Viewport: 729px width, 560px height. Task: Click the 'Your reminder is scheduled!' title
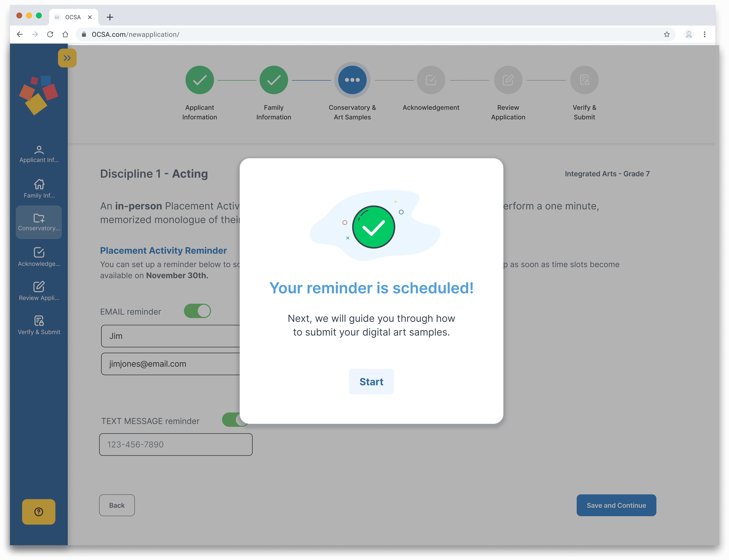point(371,288)
